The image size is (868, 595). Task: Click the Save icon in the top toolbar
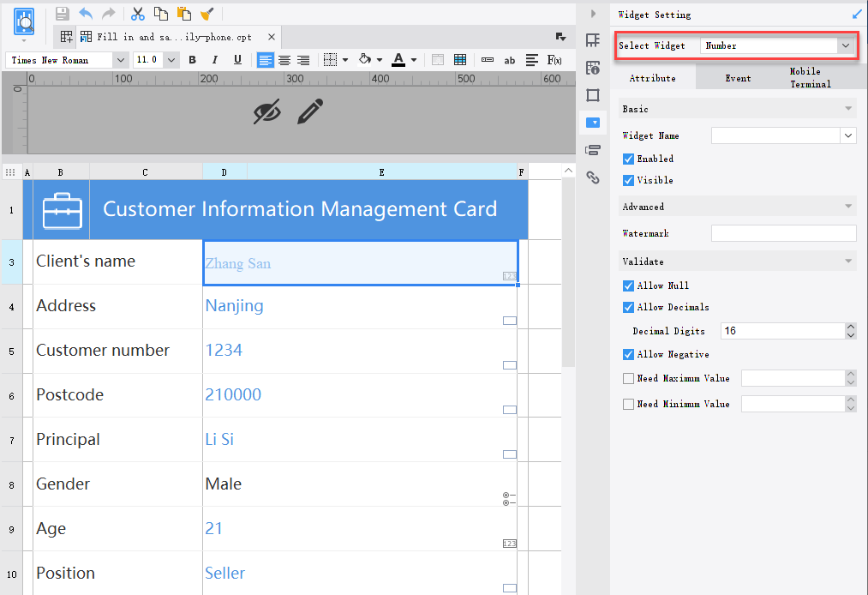pos(63,14)
